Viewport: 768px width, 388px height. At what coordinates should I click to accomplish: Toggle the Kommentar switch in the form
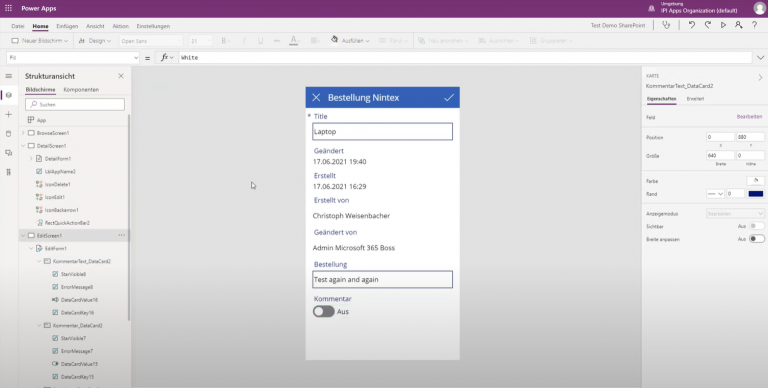point(324,312)
